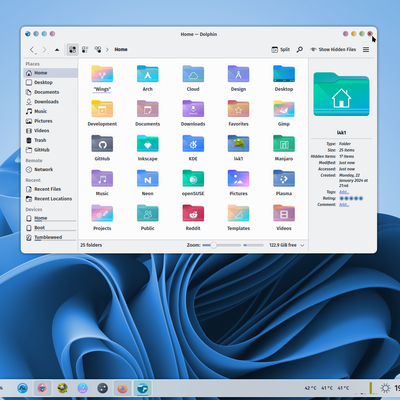The image size is (400, 400).
Task: Set rating with the star row
Action: tap(351, 198)
